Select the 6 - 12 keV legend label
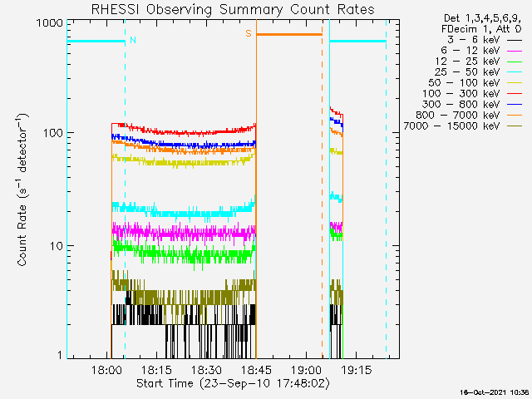 [470, 51]
